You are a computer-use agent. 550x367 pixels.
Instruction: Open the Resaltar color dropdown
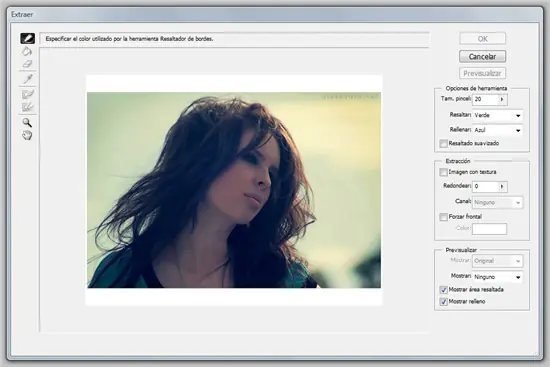pos(497,115)
